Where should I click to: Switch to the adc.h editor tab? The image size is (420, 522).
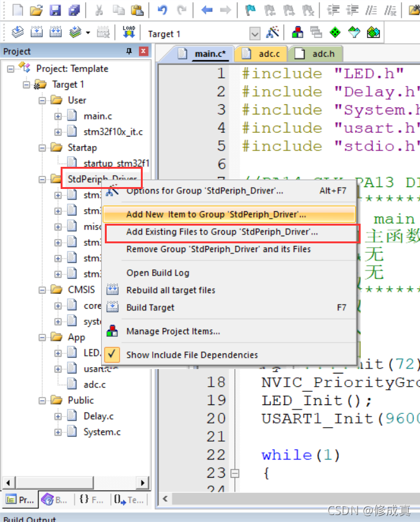click(316, 54)
